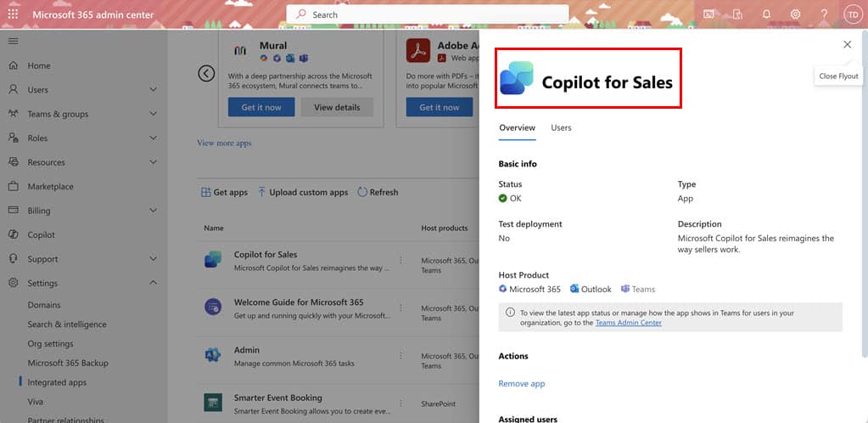Click the Smarter Event Booking row icon

213,403
